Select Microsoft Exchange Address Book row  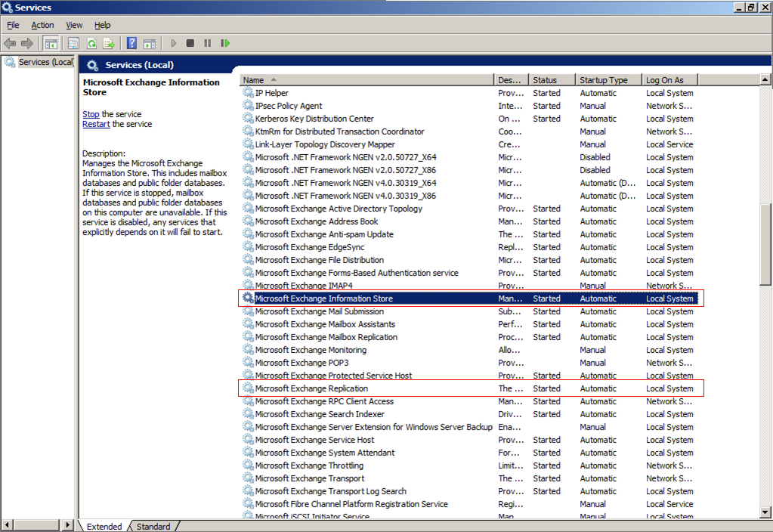click(470, 221)
